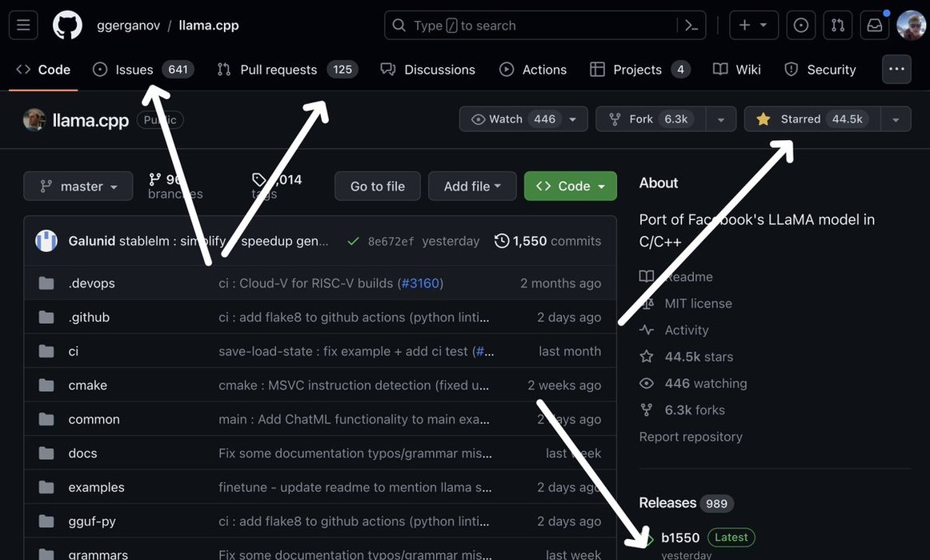This screenshot has width=930, height=560.
Task: Switch to the Security tab
Action: (x=820, y=70)
